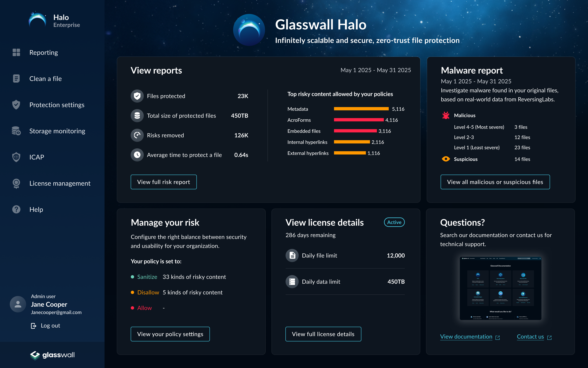Viewport: 588px width, 368px height.
Task: Click the Files protected shield icon
Action: click(137, 96)
